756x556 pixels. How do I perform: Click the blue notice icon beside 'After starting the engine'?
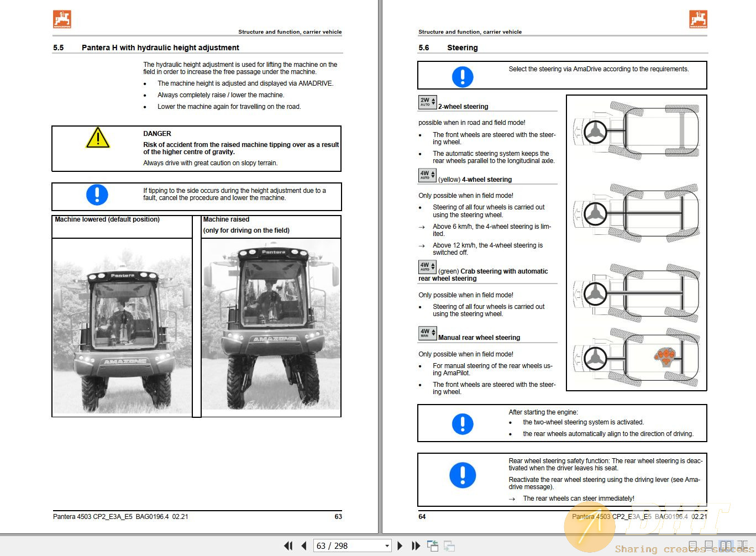tap(463, 424)
